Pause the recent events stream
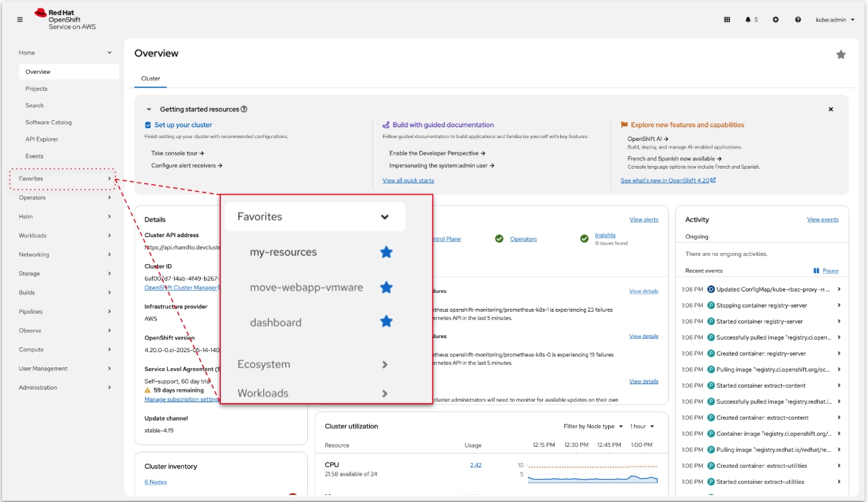The height and width of the screenshot is (502, 868). (826, 271)
